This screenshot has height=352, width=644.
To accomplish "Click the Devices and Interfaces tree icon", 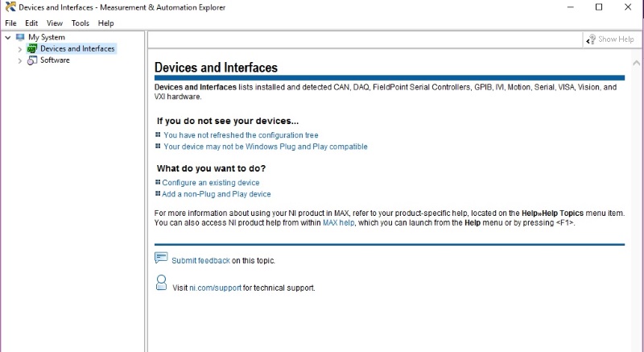I will 32,49.
